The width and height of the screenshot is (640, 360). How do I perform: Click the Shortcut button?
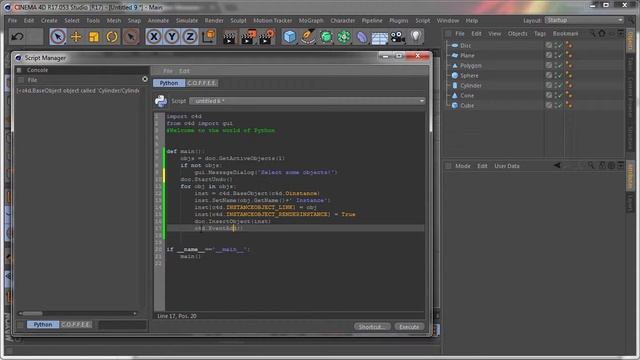[372, 327]
